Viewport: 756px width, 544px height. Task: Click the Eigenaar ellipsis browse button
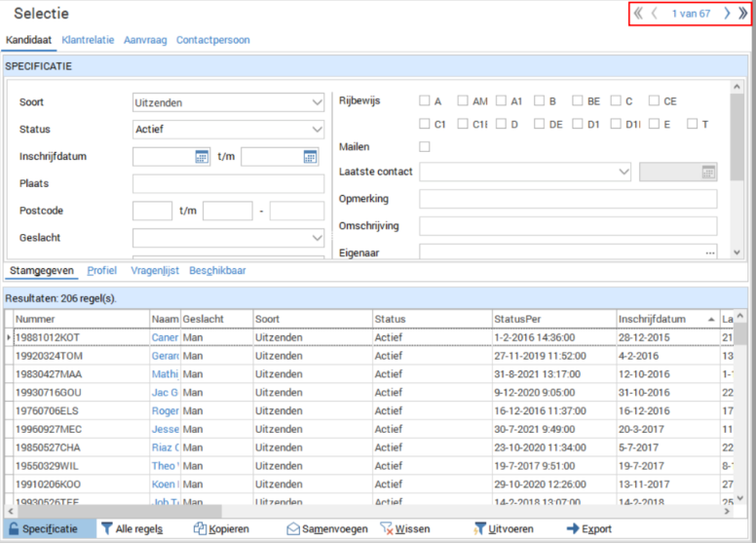pos(710,253)
